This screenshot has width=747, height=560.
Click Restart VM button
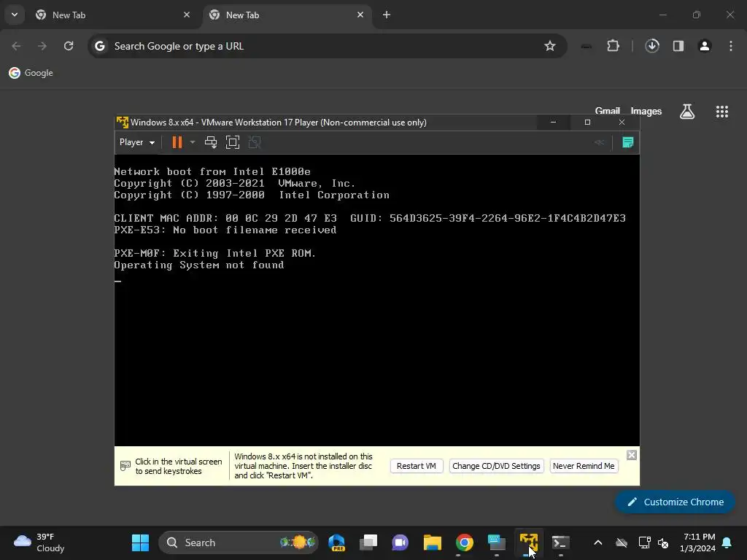pos(417,466)
